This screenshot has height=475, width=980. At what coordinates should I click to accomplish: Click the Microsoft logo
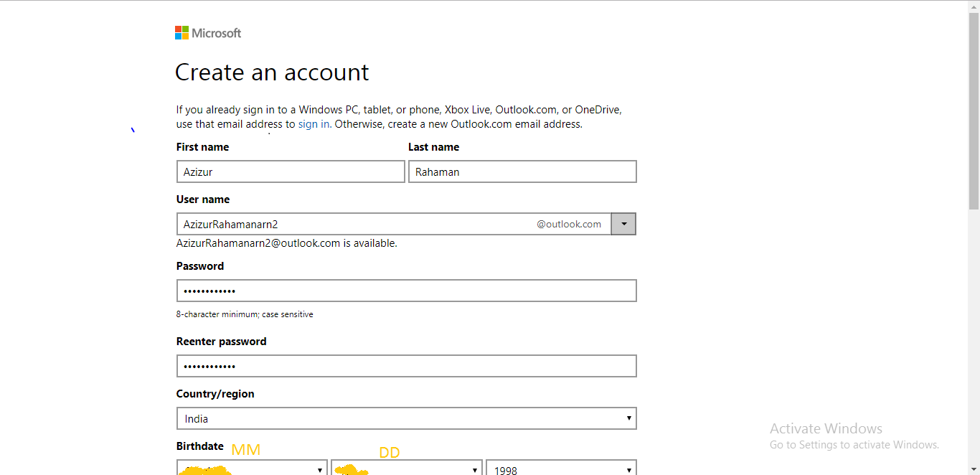point(208,33)
